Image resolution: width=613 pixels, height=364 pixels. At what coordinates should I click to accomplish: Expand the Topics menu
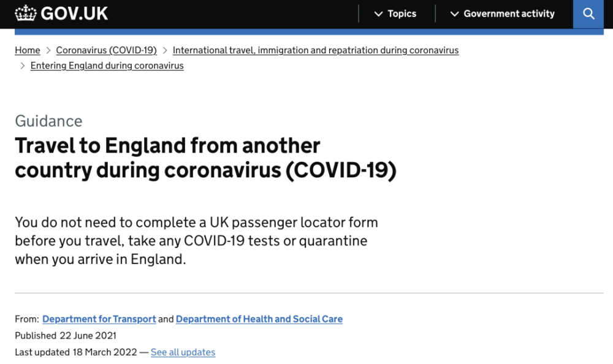pyautogui.click(x=402, y=13)
